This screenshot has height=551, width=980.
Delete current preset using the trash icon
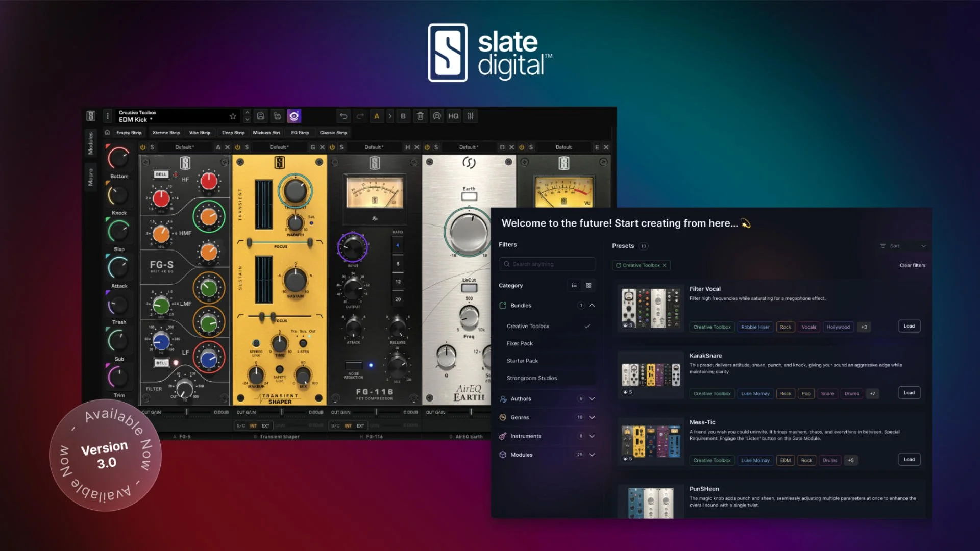[420, 116]
